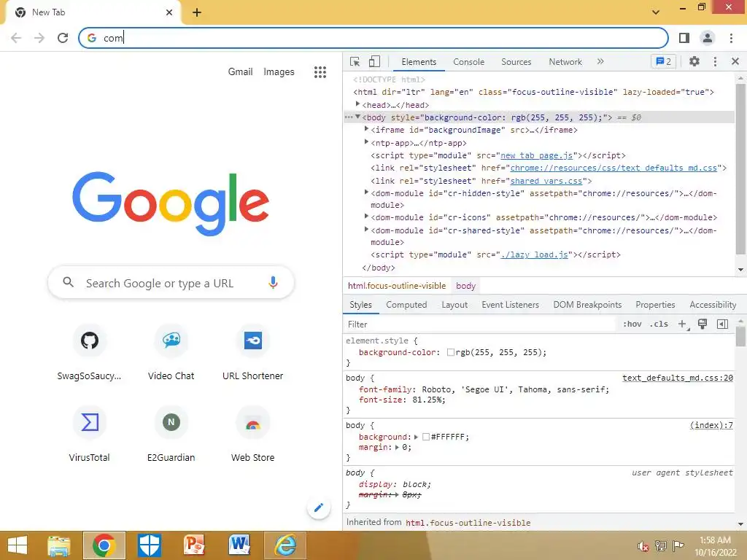Show more DevTools tabs with chevrons
The width and height of the screenshot is (747, 560).
[x=600, y=61]
